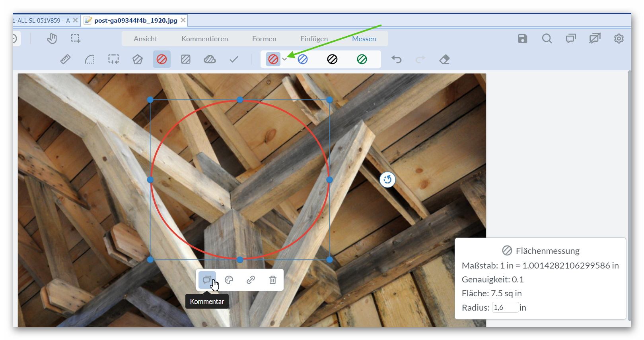Toggle the ellipse area measurement tool
Viewport: 644px width, 340px height.
(x=161, y=60)
